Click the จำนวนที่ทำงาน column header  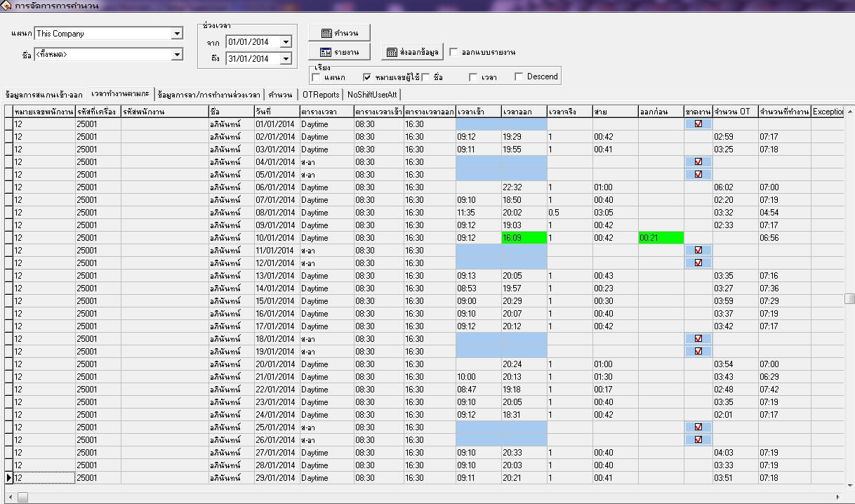click(x=784, y=112)
